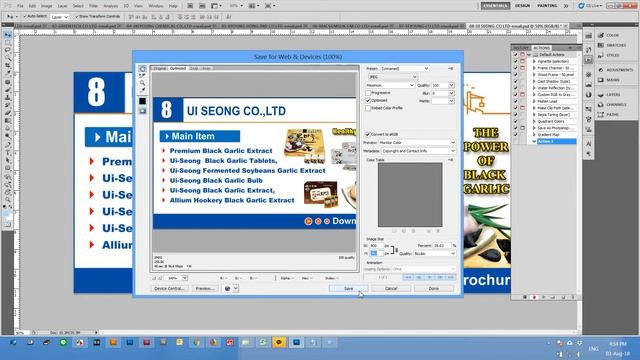Open the Firefox icon in the taskbar
The image size is (640, 360).
point(213,342)
